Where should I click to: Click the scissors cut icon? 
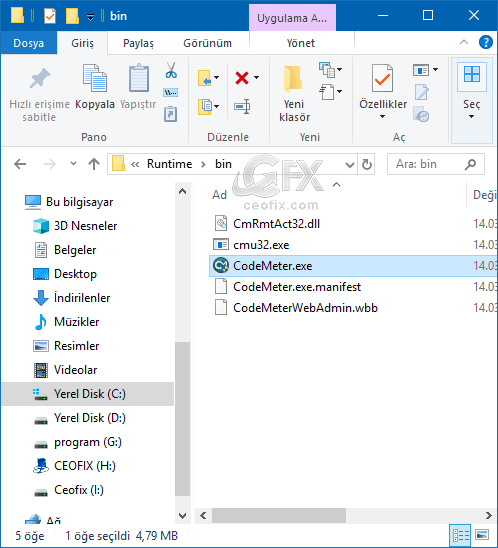tap(171, 70)
